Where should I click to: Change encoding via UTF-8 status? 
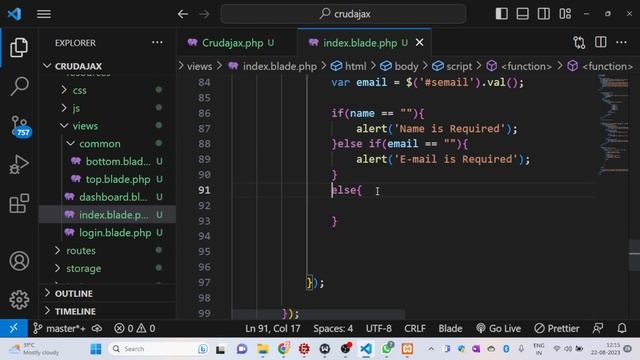pos(378,329)
